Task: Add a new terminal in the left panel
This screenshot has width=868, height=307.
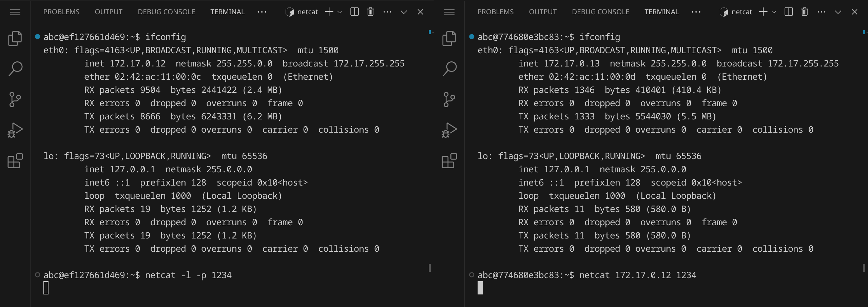Action: click(329, 12)
